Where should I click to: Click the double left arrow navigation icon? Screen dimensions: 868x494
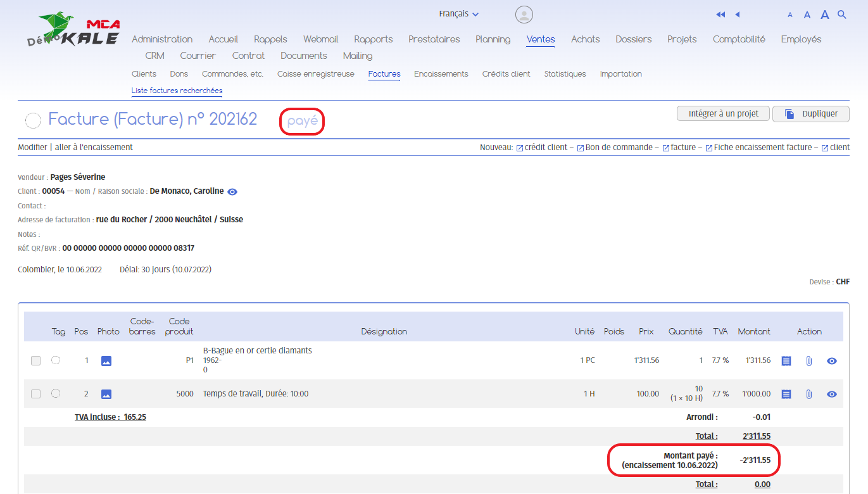720,15
